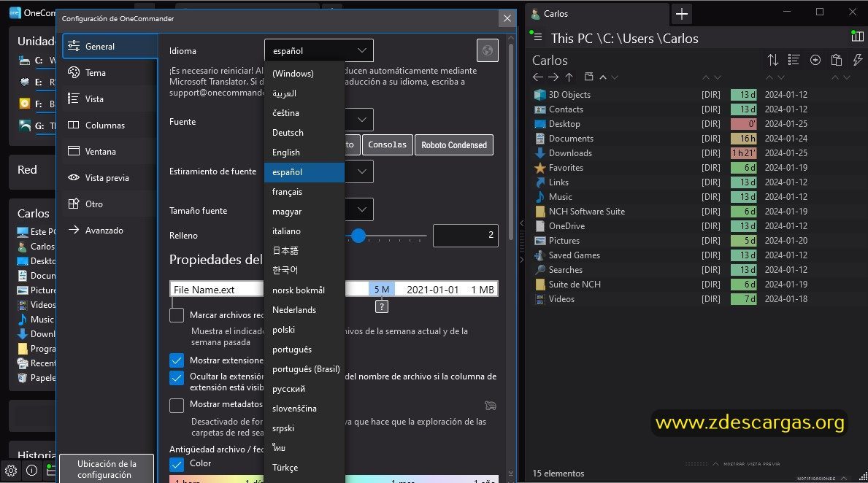
Task: Click the info icon at bottom-left
Action: click(x=31, y=471)
